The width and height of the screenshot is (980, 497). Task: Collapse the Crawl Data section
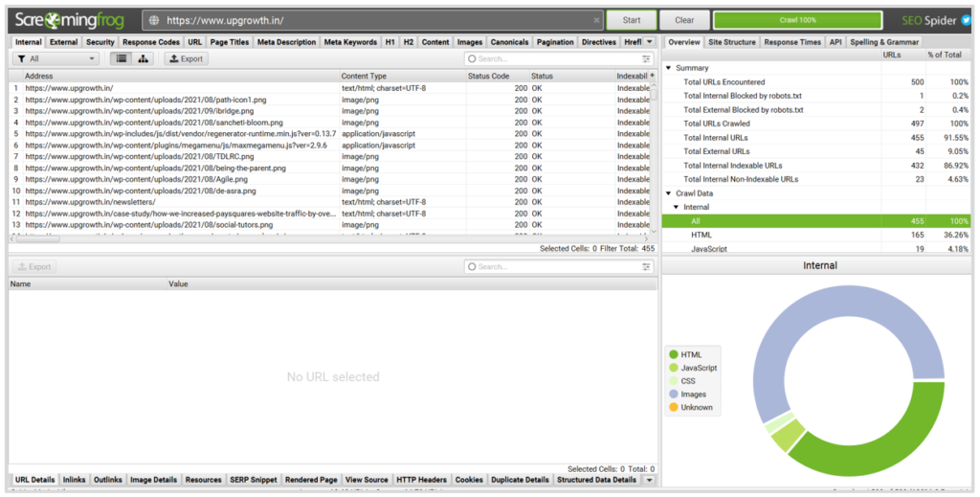668,193
